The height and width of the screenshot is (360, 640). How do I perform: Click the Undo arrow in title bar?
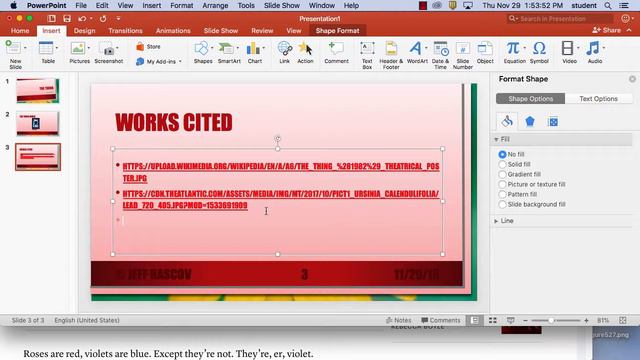[82, 18]
